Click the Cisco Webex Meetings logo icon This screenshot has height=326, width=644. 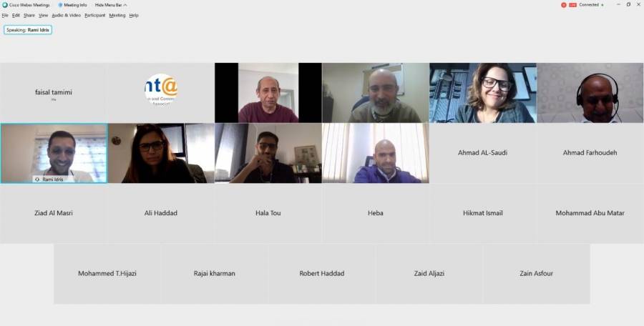[5, 5]
